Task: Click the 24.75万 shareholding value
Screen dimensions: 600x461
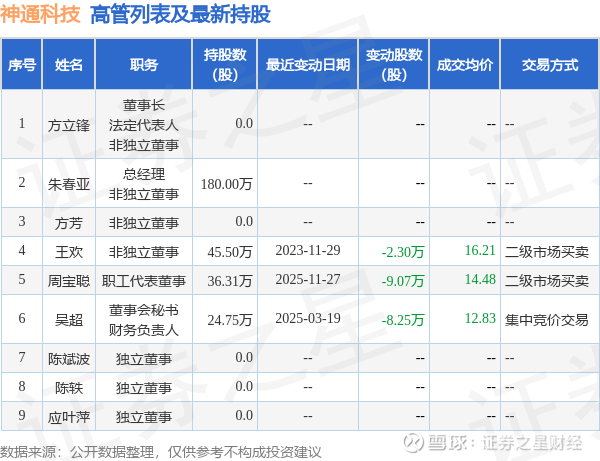Action: [x=230, y=320]
